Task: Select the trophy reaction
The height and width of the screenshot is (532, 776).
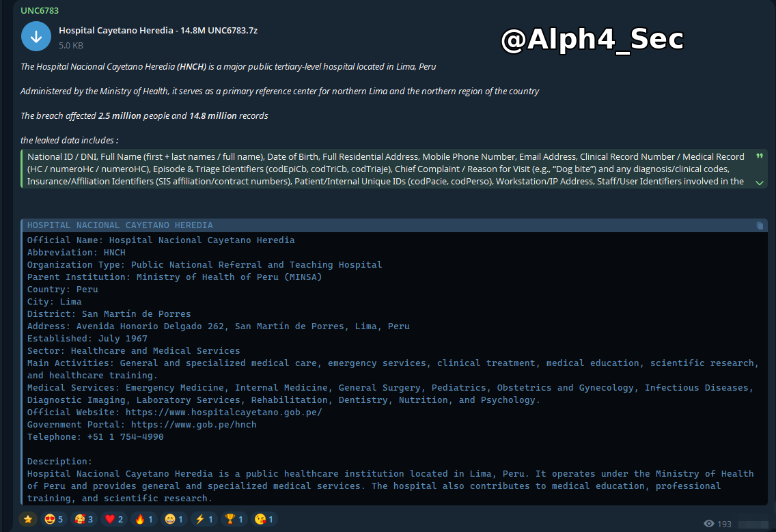Action: pyautogui.click(x=234, y=518)
